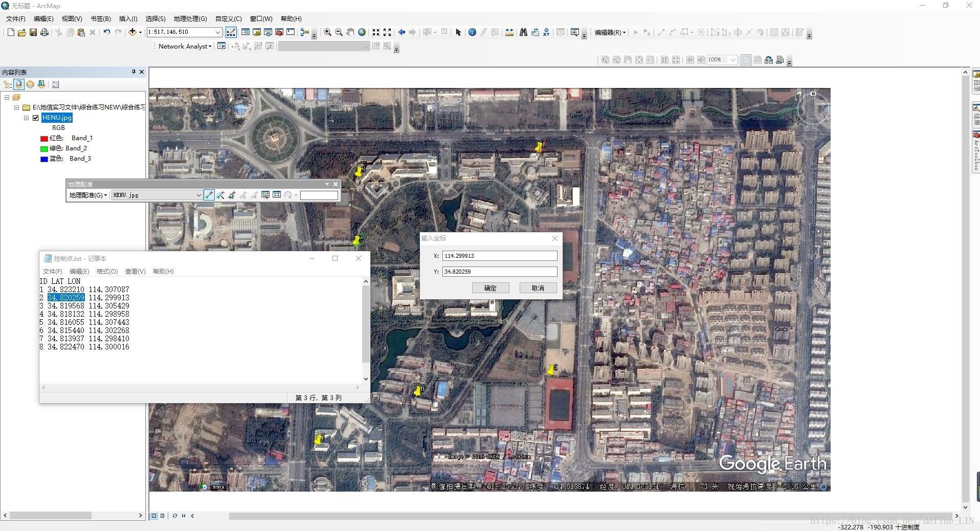The height and width of the screenshot is (531, 980).
Task: Toggle the Editor toolbar icon next to scale box
Action: click(231, 32)
